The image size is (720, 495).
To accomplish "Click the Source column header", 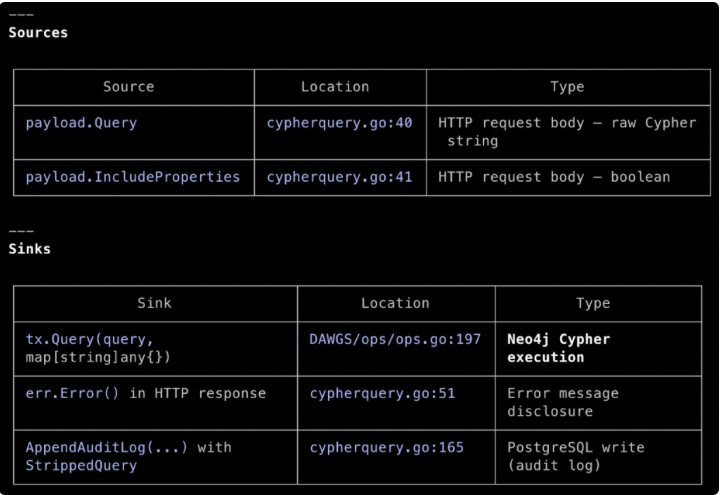I will tap(129, 87).
